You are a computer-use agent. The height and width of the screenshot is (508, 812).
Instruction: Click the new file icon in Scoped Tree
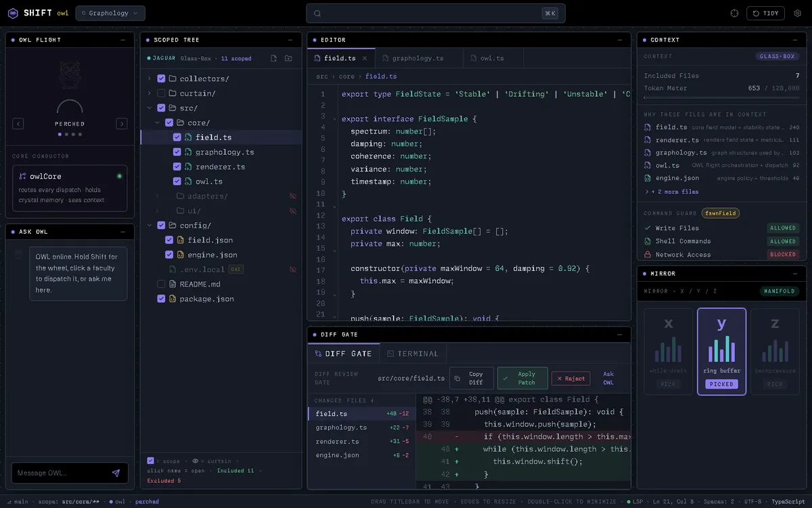coord(273,58)
